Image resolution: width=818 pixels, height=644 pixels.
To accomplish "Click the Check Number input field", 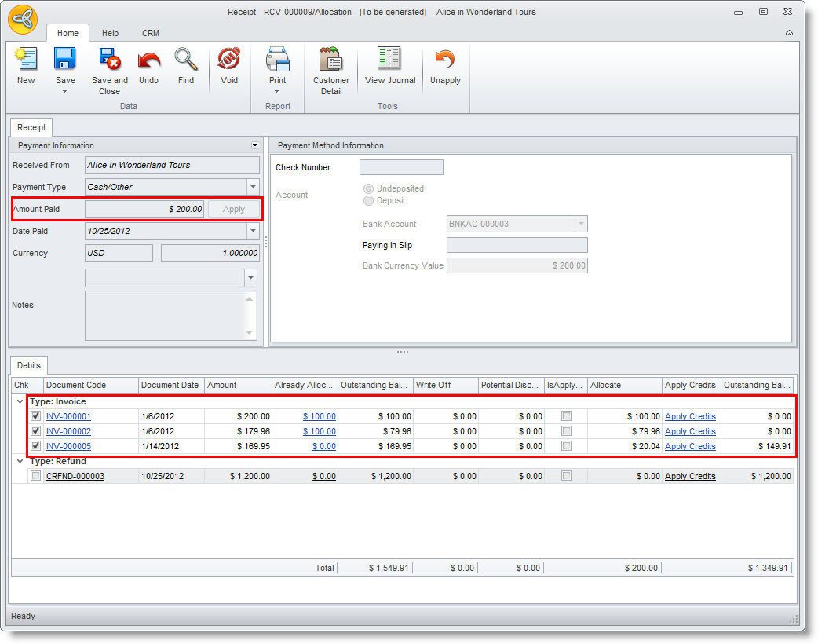I will [401, 167].
